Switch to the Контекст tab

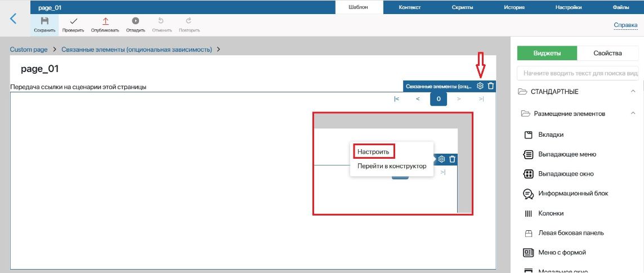click(409, 7)
